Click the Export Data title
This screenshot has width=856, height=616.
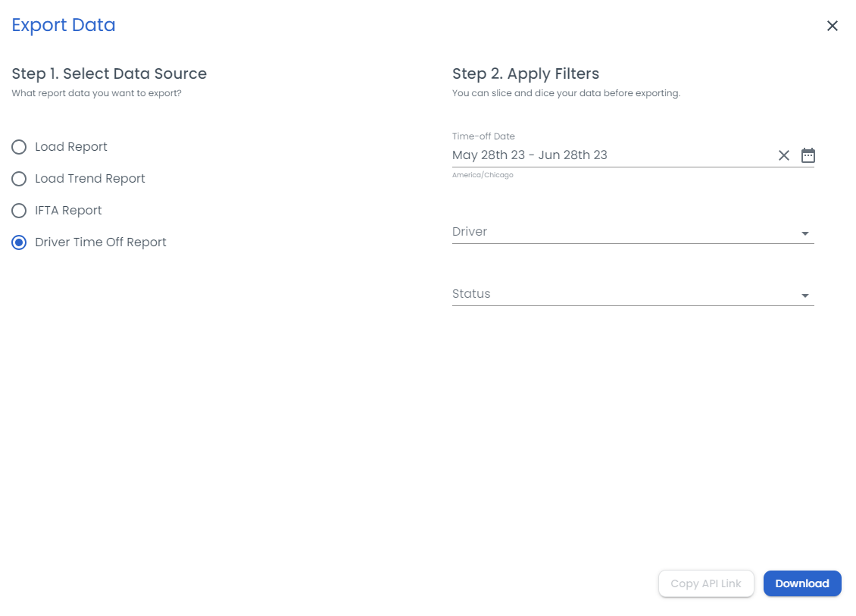64,25
